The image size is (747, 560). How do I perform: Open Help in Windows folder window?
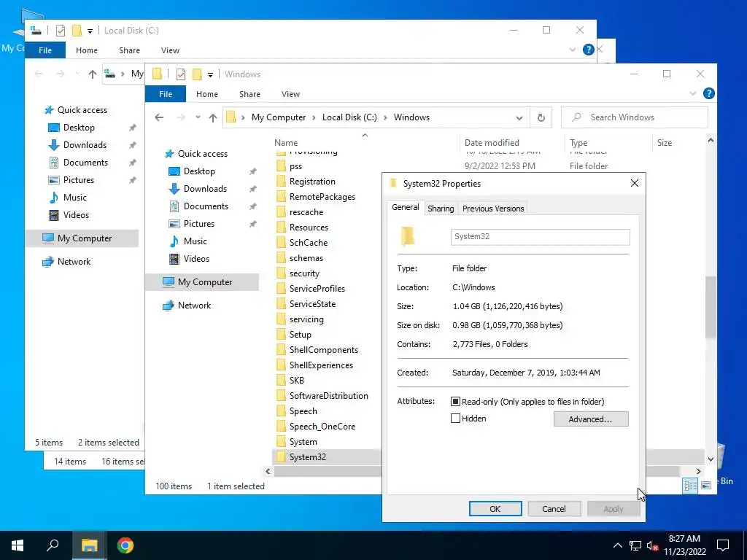click(708, 94)
